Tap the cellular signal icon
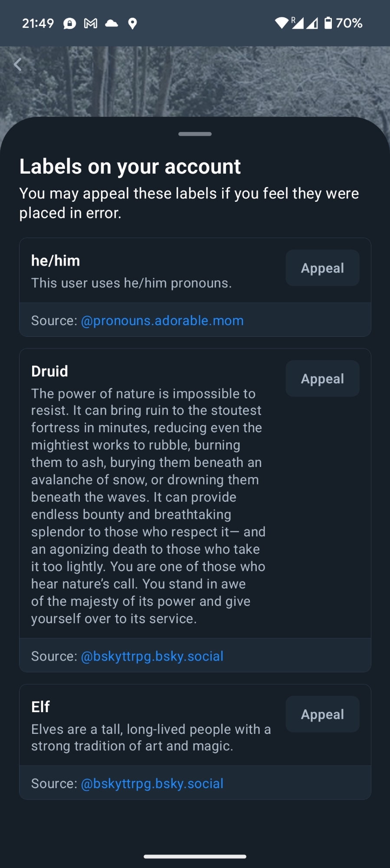 298,23
